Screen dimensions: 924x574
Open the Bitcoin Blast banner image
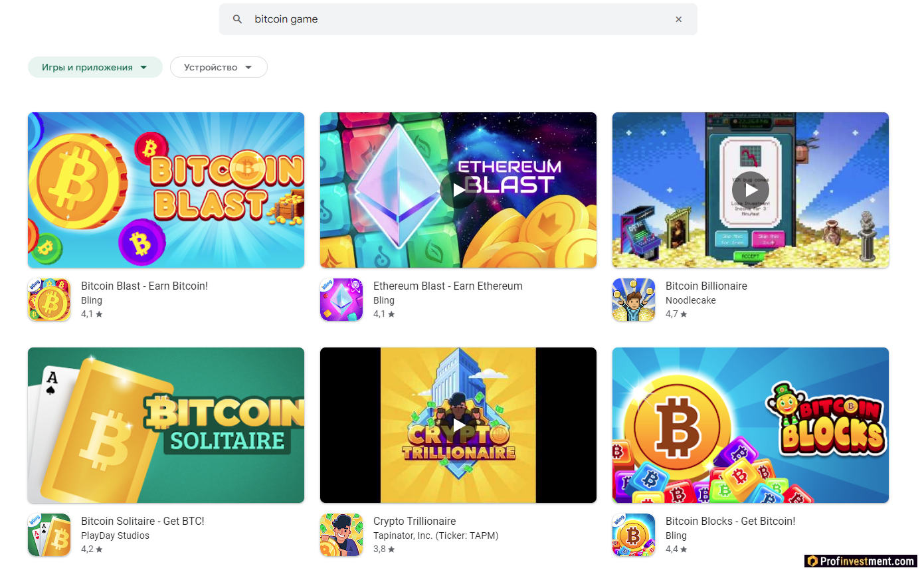pyautogui.click(x=166, y=190)
